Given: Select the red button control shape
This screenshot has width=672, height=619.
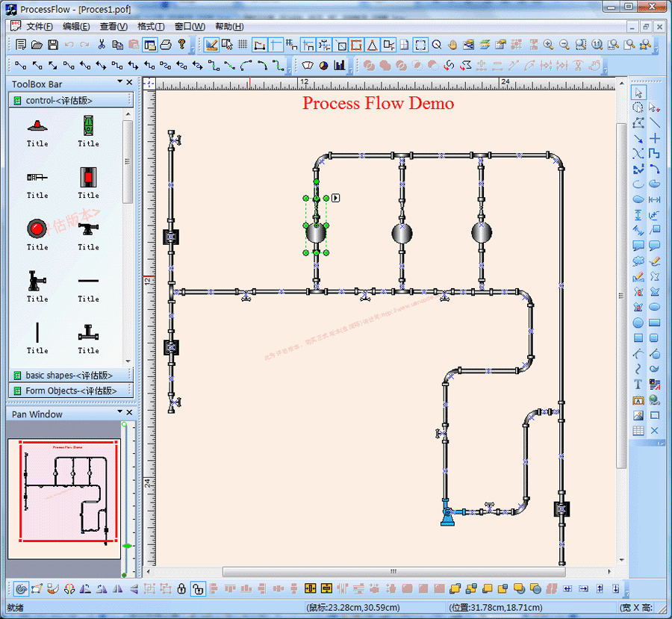Looking at the screenshot, I should click(37, 228).
